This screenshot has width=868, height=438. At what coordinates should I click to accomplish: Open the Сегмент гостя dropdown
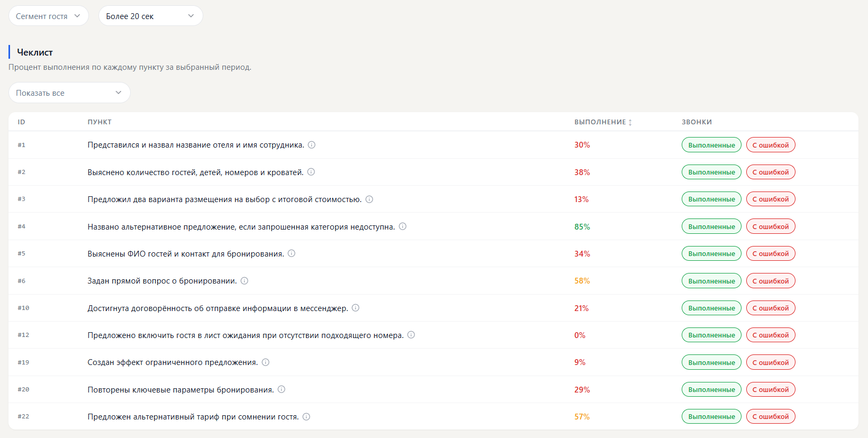click(x=49, y=16)
